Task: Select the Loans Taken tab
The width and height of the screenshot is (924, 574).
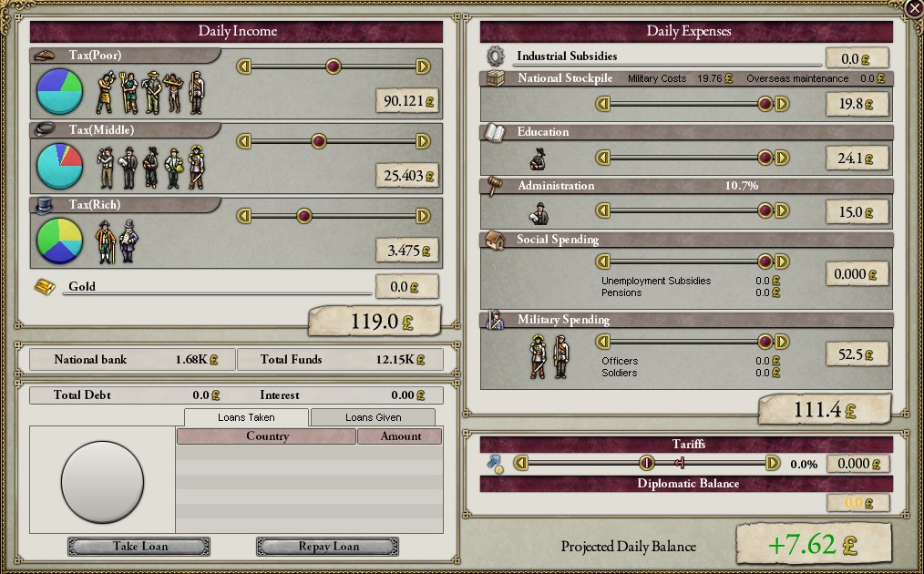Action: 246,417
